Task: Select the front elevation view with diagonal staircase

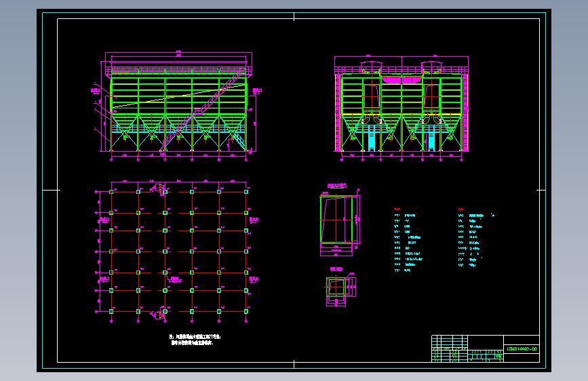Action: click(177, 106)
